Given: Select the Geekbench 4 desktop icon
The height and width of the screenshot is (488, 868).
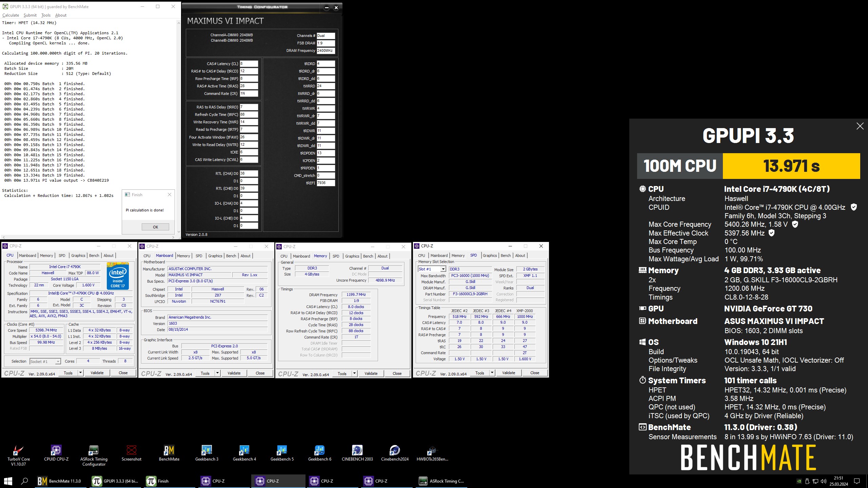Looking at the screenshot, I should point(244,453).
